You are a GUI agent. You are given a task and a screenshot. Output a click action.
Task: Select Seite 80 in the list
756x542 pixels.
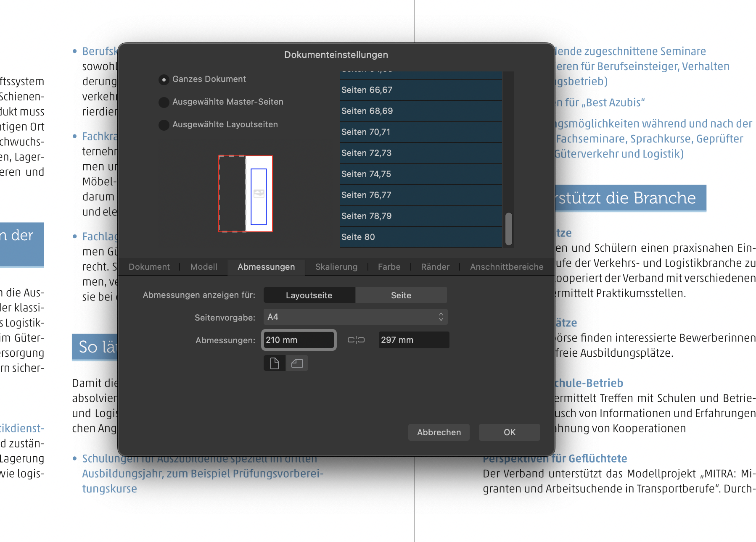tap(421, 237)
